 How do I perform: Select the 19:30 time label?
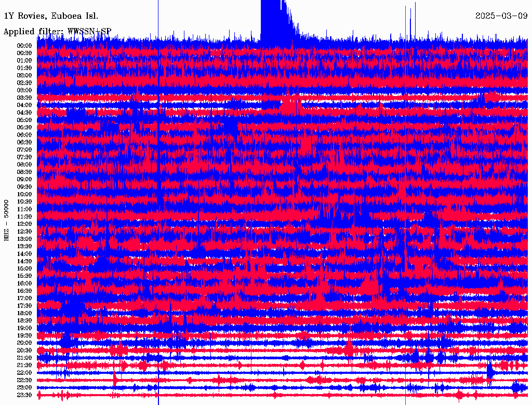pos(24,335)
